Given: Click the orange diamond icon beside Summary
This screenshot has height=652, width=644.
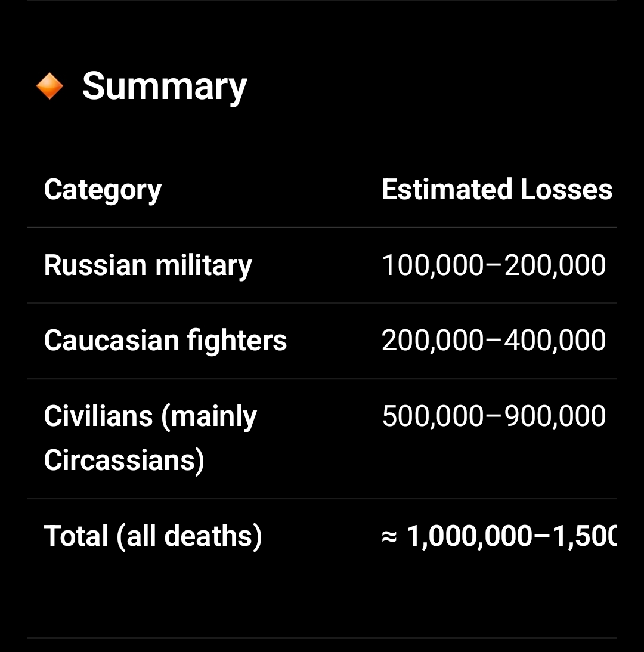Looking at the screenshot, I should [49, 86].
